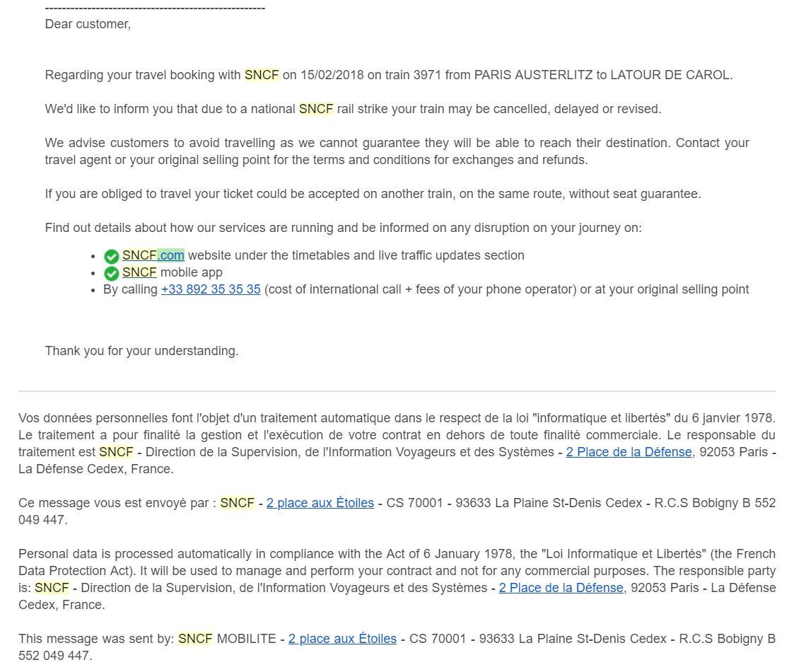Open 2 Place de la Défense link in French paragraph
This screenshot has width=794, height=672.
(x=629, y=452)
